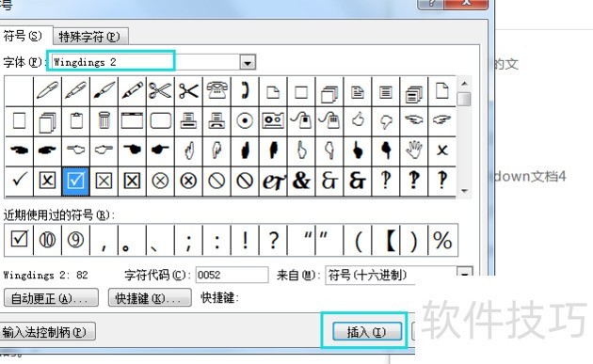This screenshot has height=364, width=593.
Task: Click the symbol grid scroll-down arrow
Action: (x=464, y=191)
